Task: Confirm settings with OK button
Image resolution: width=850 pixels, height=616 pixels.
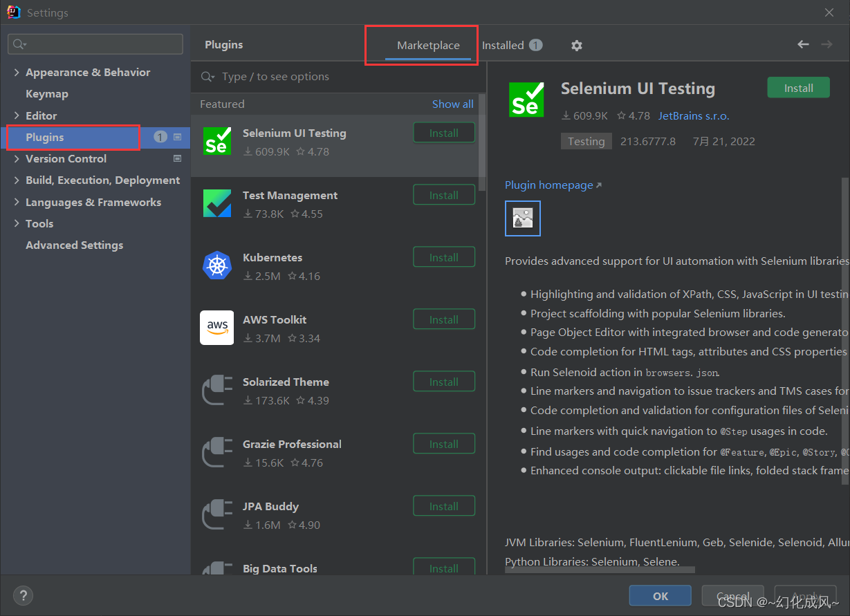Action: tap(660, 596)
